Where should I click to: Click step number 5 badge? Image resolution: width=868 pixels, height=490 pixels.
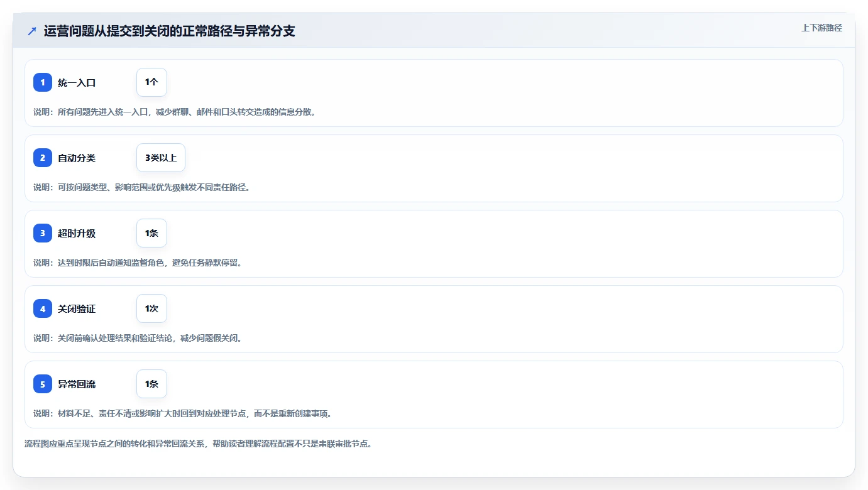[43, 384]
